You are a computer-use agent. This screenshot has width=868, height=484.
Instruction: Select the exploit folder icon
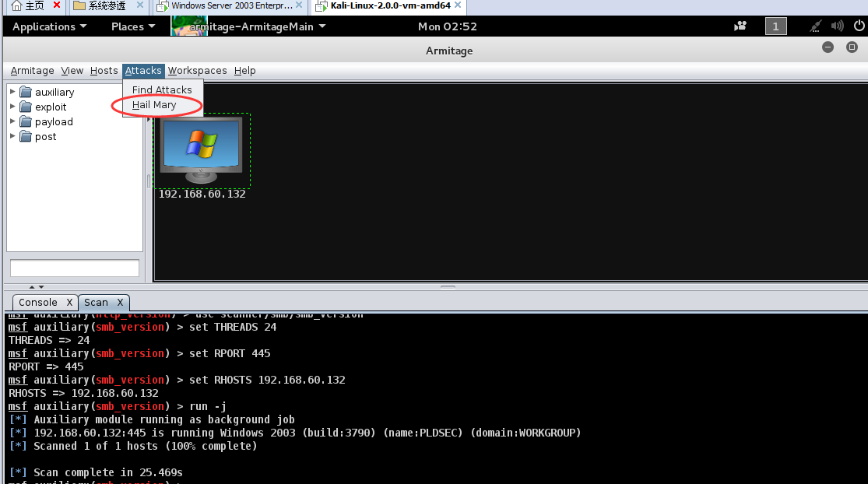26,107
